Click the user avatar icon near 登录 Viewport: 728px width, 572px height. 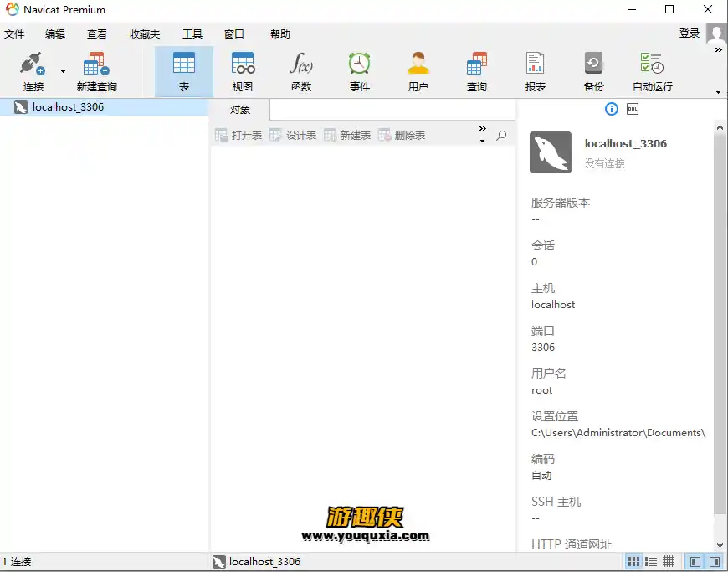(716, 33)
